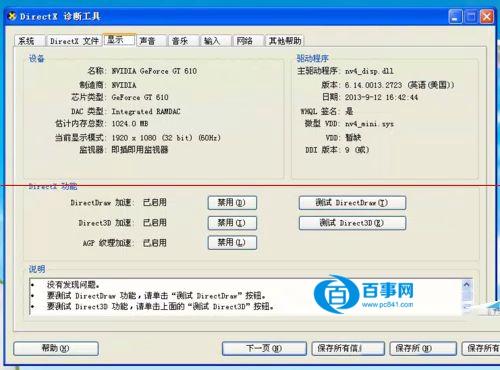500x370 pixels.
Task: Switch to the 系统 tab
Action: coord(29,41)
